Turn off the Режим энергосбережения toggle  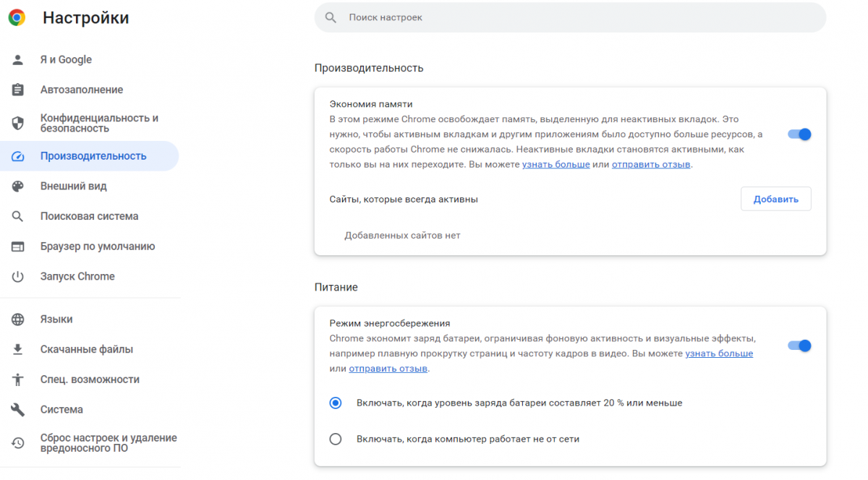pos(799,346)
